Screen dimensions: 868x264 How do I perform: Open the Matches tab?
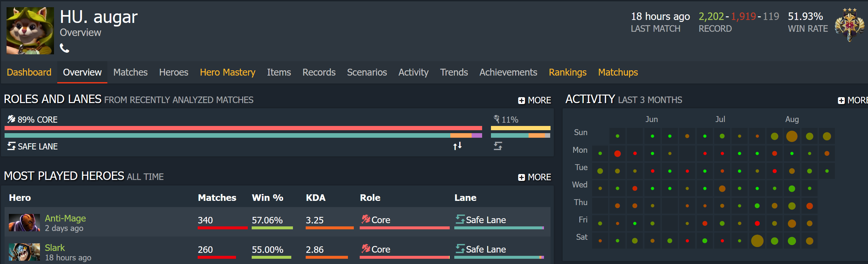click(130, 72)
